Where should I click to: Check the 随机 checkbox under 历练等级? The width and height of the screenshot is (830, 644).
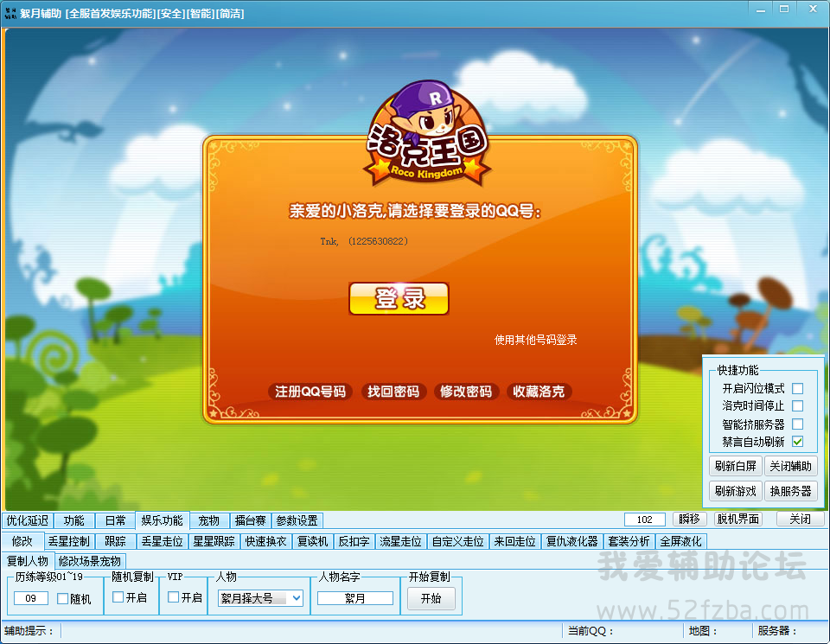point(63,598)
